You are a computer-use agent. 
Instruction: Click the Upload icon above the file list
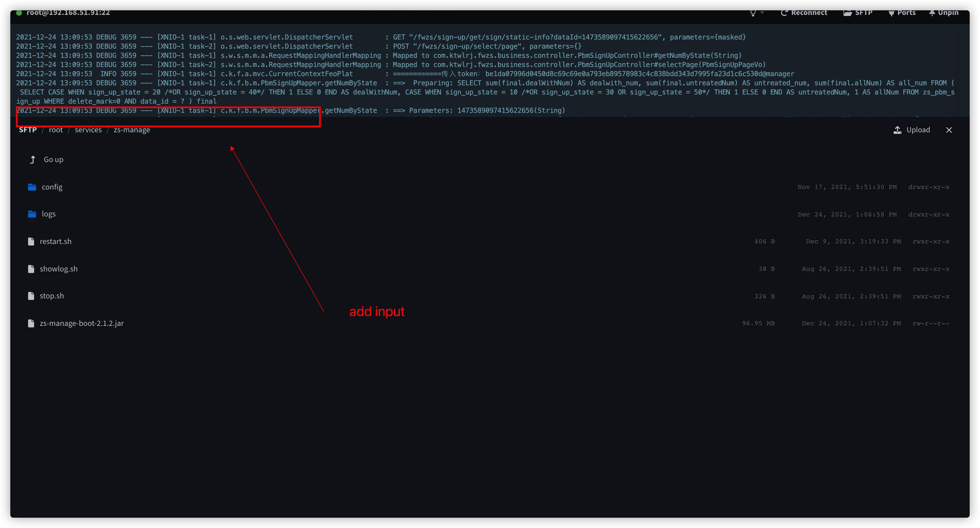pyautogui.click(x=897, y=130)
